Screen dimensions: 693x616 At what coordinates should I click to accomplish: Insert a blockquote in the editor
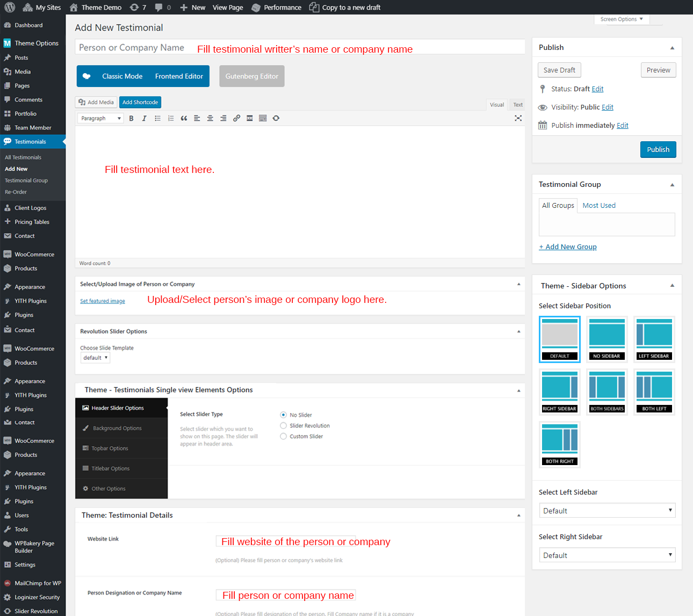tap(184, 118)
